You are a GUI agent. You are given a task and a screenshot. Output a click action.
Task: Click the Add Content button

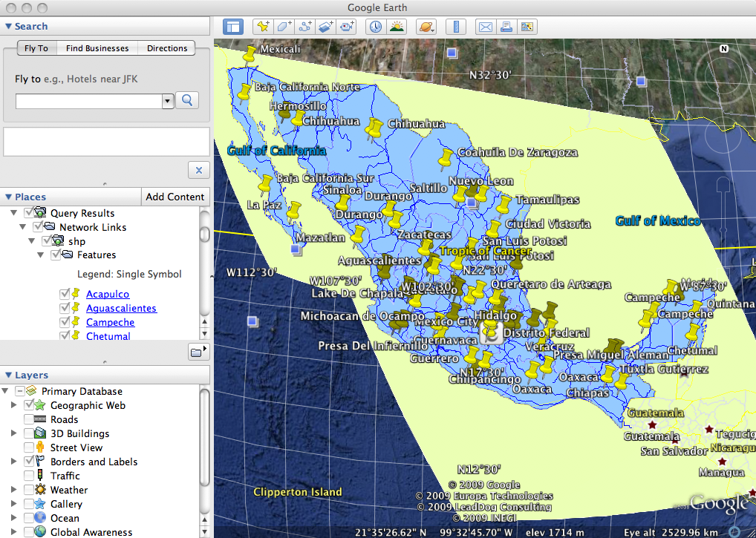[175, 197]
